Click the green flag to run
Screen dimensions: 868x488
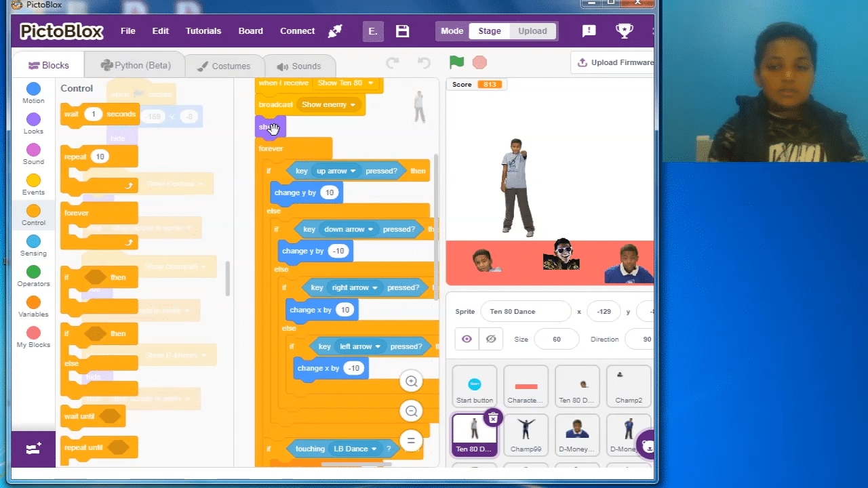(x=456, y=62)
